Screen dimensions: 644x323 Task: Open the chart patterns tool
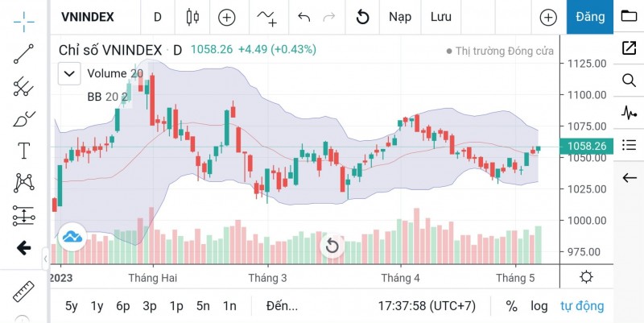click(x=23, y=184)
